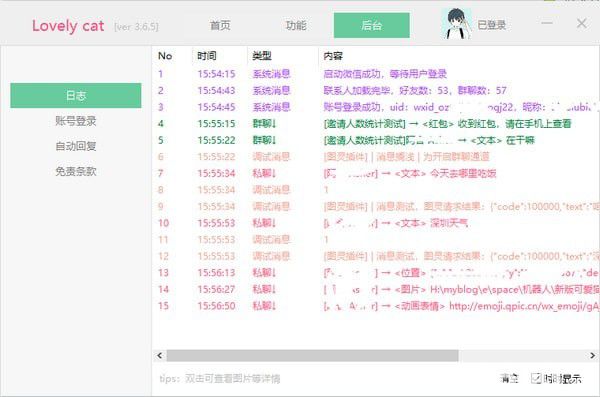
Task: Close the Lovely cat window
Action: 582,24
